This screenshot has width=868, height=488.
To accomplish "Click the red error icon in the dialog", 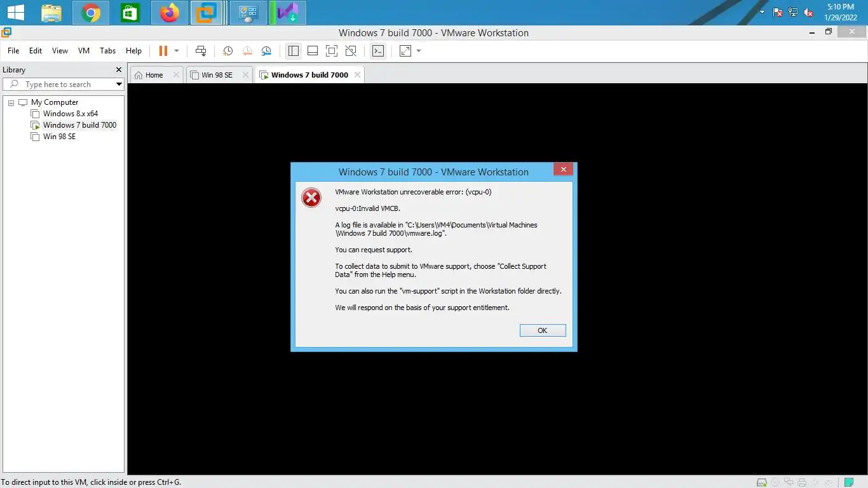I will click(311, 198).
